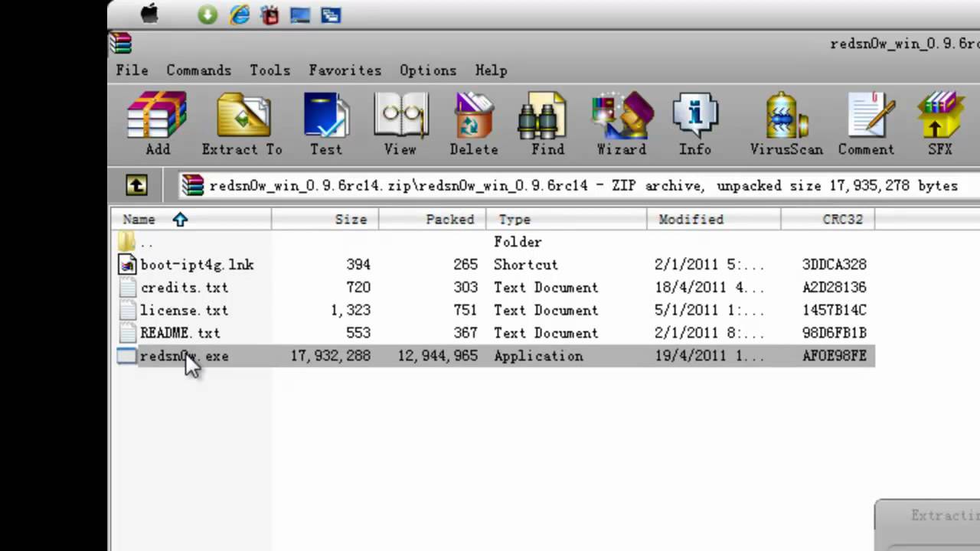This screenshot has width=980, height=551.
Task: Select the boot-ipt4g.lnk file name
Action: [x=197, y=265]
